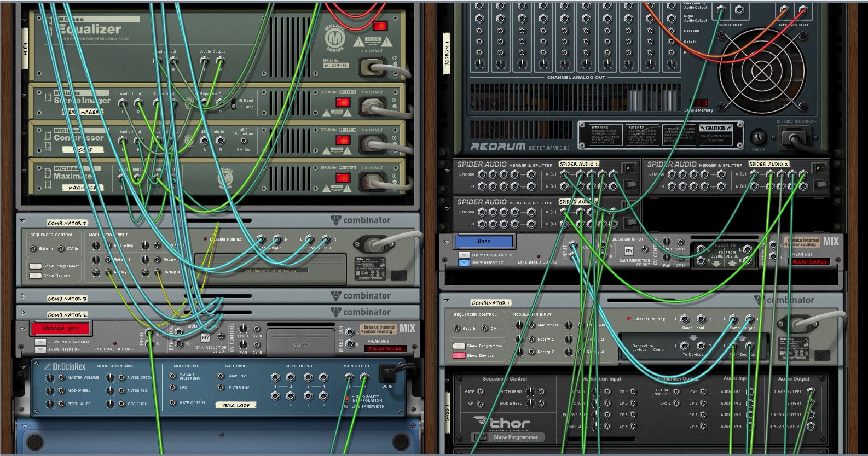This screenshot has height=456, width=868.
Task: Click the PERC LOOP tape label on Dr.OctoRex
Action: click(x=236, y=405)
